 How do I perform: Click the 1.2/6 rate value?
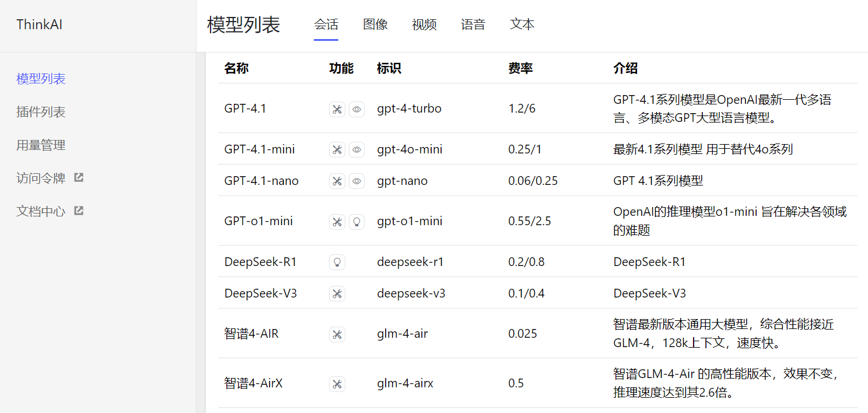[x=521, y=108]
